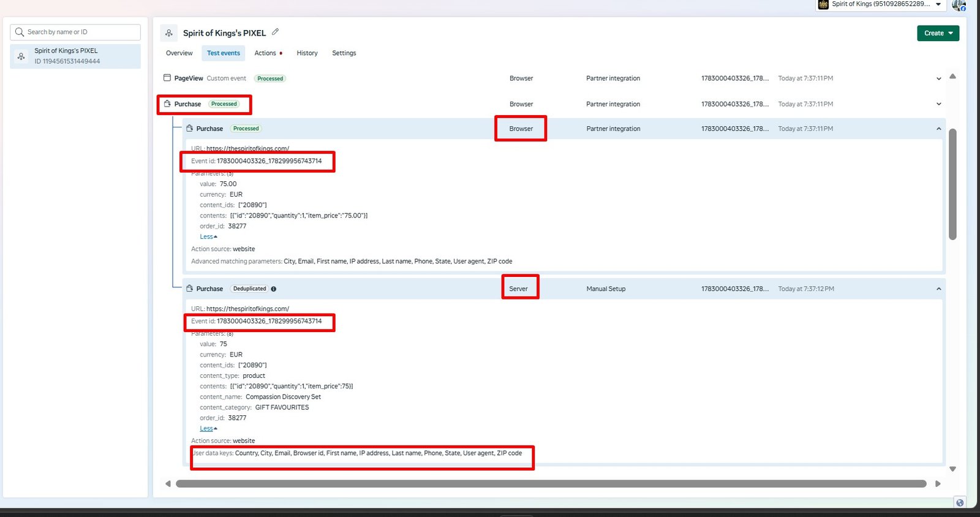Image resolution: width=980 pixels, height=517 pixels.
Task: Click the vertical scroll up arrow
Action: click(x=952, y=77)
